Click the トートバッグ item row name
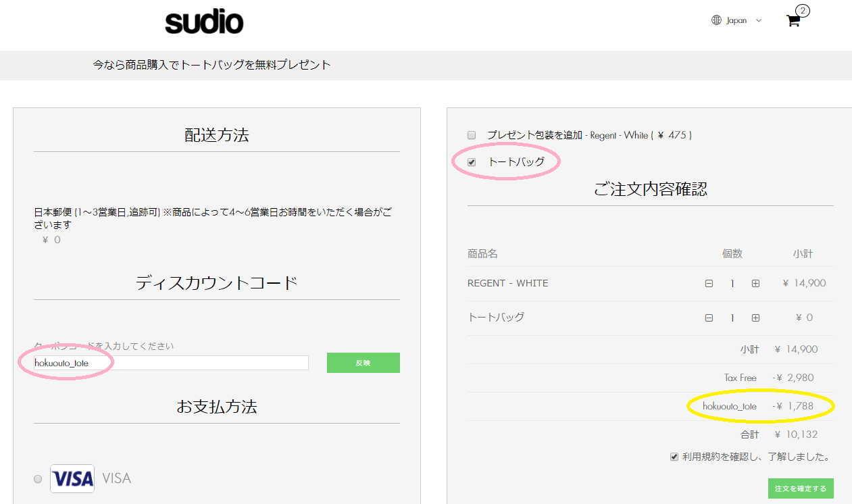 coord(496,318)
